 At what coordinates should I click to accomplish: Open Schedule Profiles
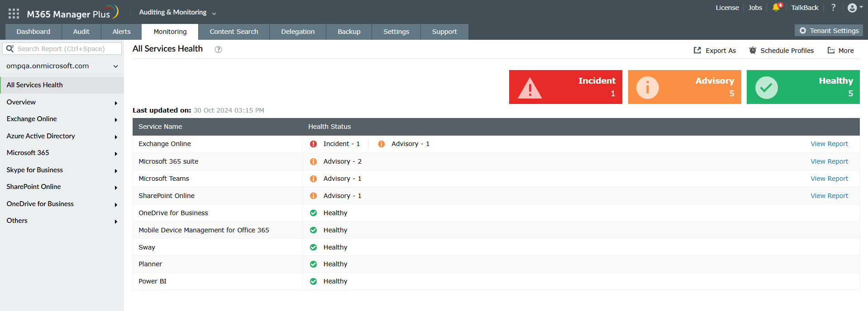pyautogui.click(x=781, y=51)
